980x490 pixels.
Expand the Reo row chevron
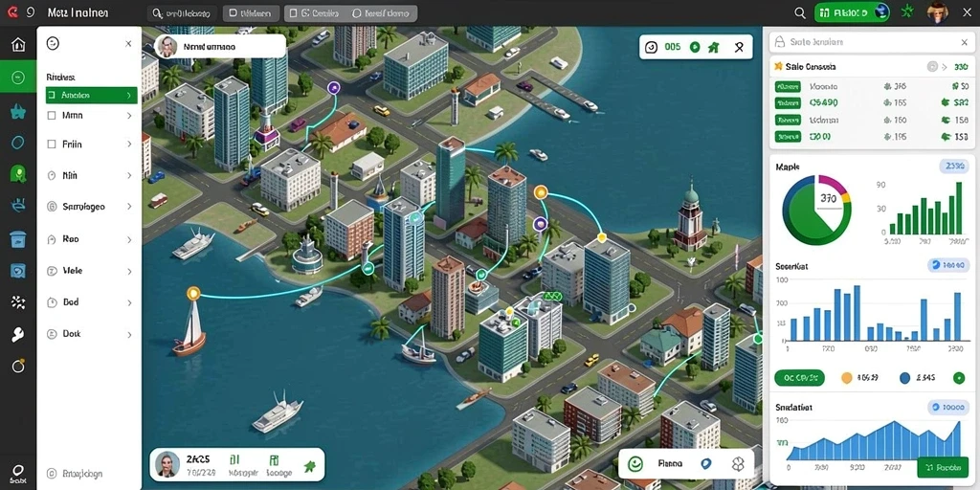[129, 238]
